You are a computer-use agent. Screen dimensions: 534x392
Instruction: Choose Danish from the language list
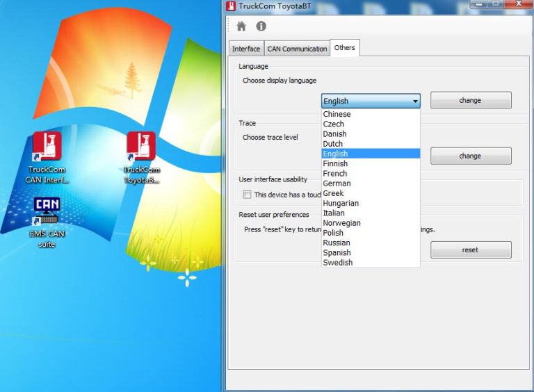click(371, 133)
